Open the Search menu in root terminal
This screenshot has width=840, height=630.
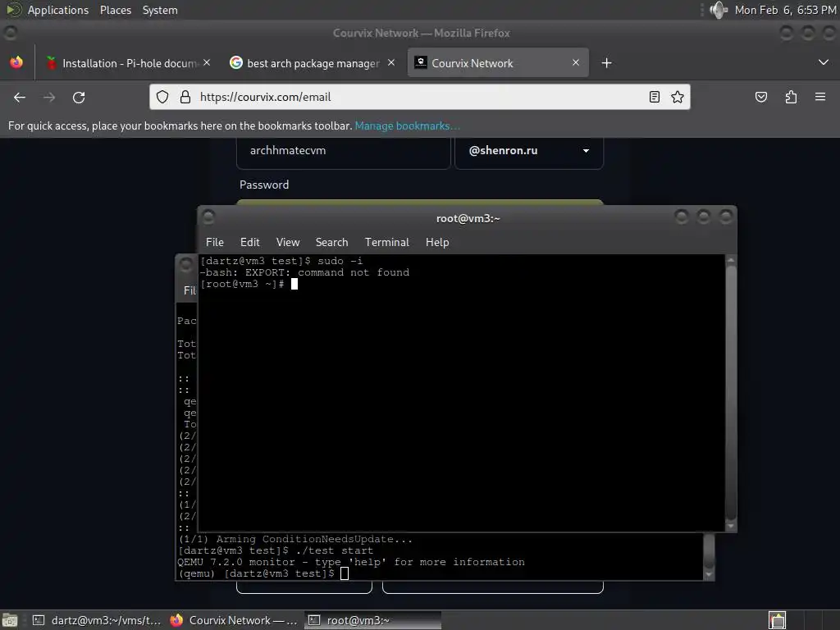coord(331,242)
